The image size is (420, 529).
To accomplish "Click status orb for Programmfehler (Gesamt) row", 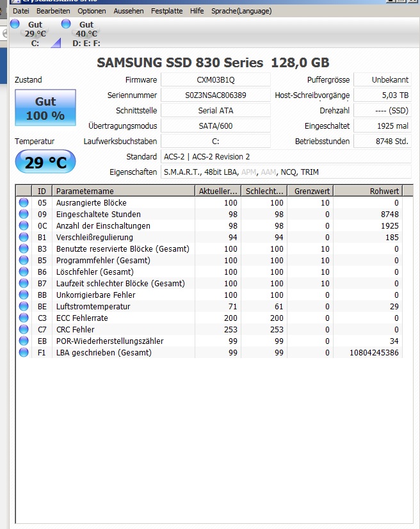I will pos(24,260).
